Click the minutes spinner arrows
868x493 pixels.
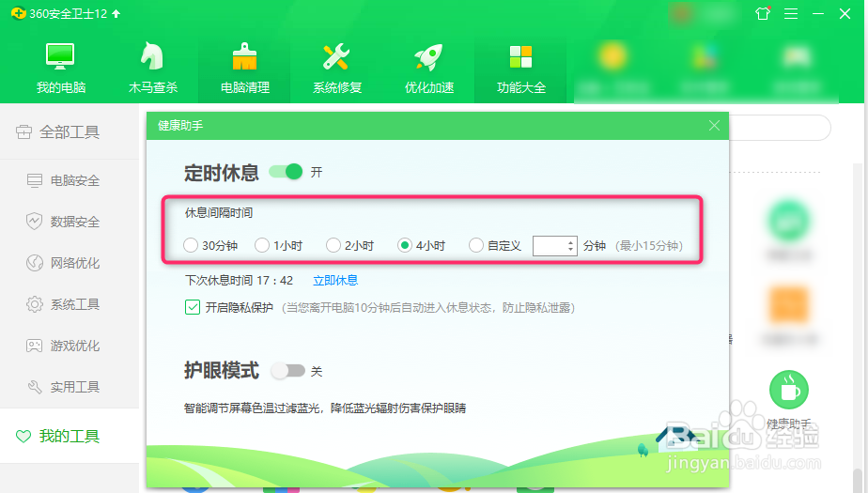pos(571,246)
